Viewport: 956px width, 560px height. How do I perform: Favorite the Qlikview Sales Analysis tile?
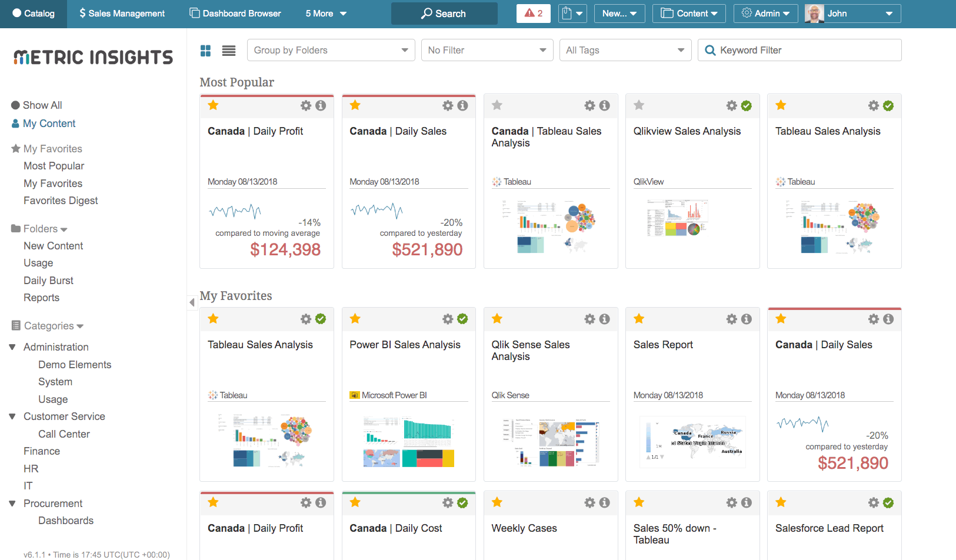639,105
